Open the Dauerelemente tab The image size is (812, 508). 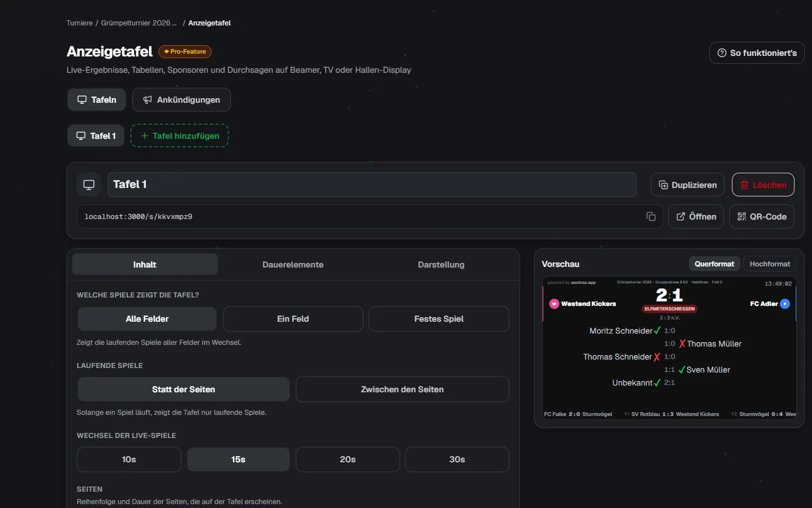[x=293, y=264]
